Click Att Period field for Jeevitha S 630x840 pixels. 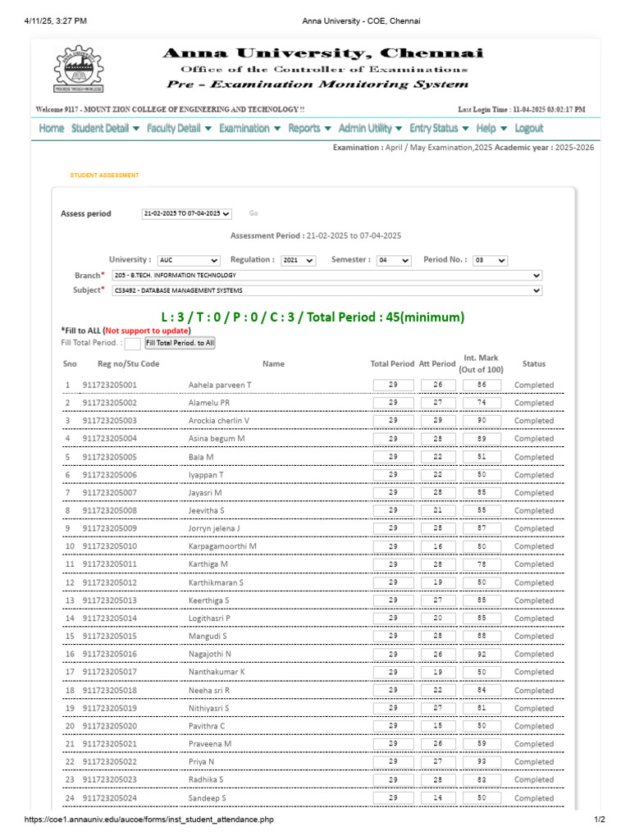[x=438, y=511]
